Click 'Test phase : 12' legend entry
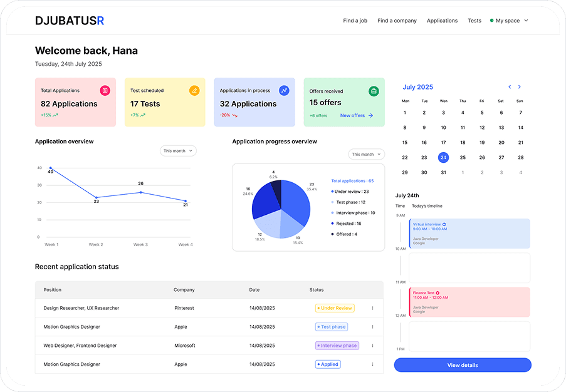This screenshot has height=392, width=566. click(349, 202)
